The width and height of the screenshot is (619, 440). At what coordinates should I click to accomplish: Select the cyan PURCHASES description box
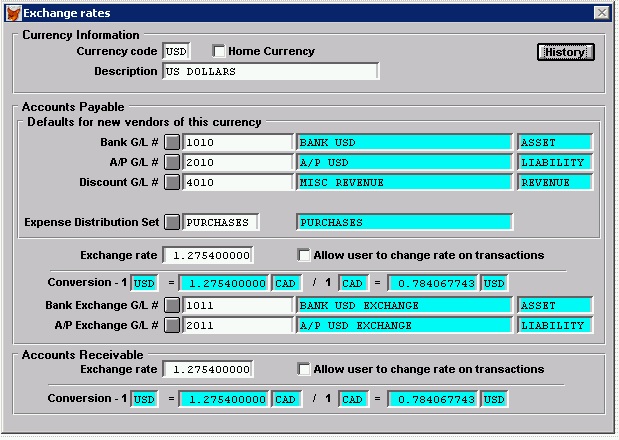pos(404,223)
